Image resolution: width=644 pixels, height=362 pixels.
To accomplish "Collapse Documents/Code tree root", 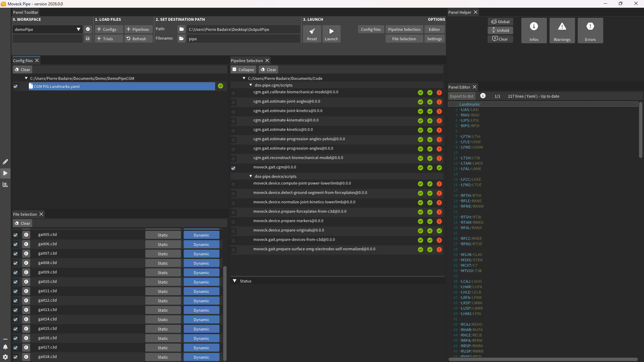I will tap(244, 78).
